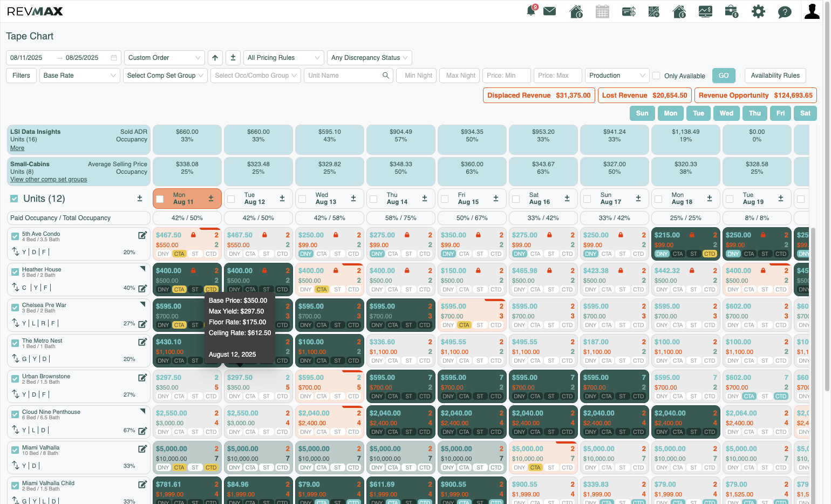Click the Min Night input field
831x504 pixels.
(417, 76)
